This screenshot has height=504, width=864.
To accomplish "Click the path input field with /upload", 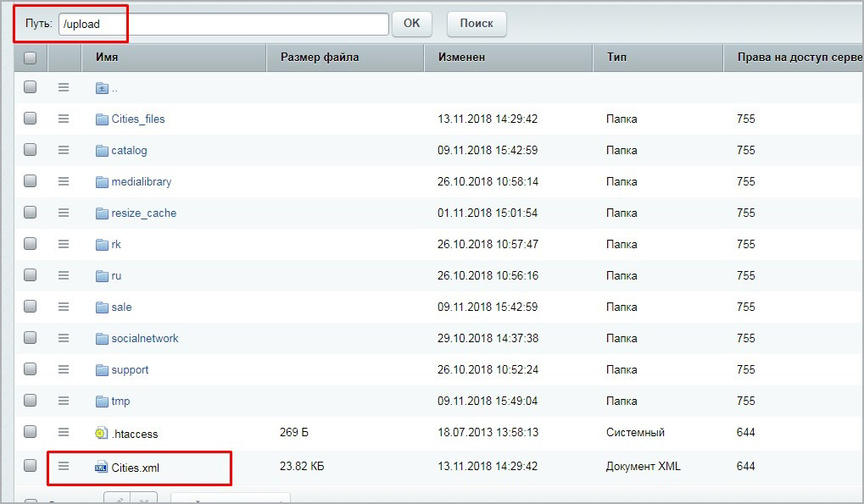I will [x=223, y=24].
